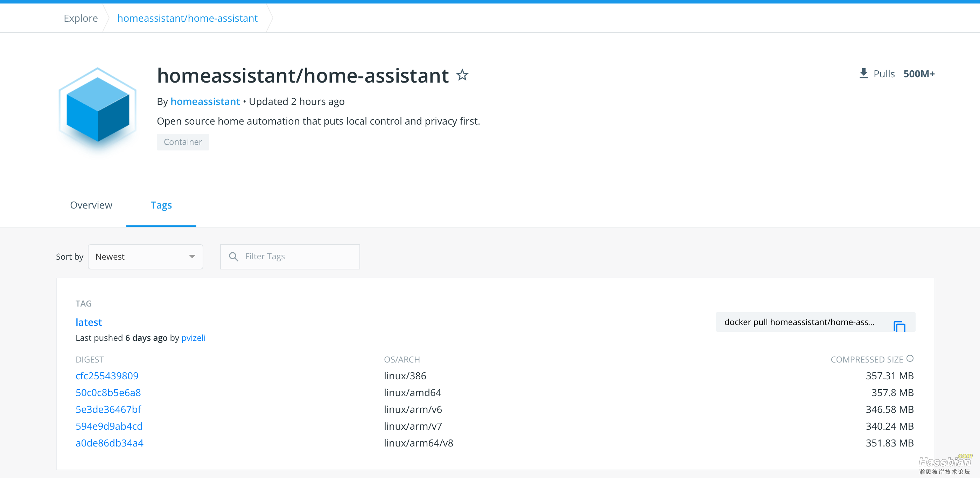Copy the docker pull command
980x478 pixels.
pos(899,326)
